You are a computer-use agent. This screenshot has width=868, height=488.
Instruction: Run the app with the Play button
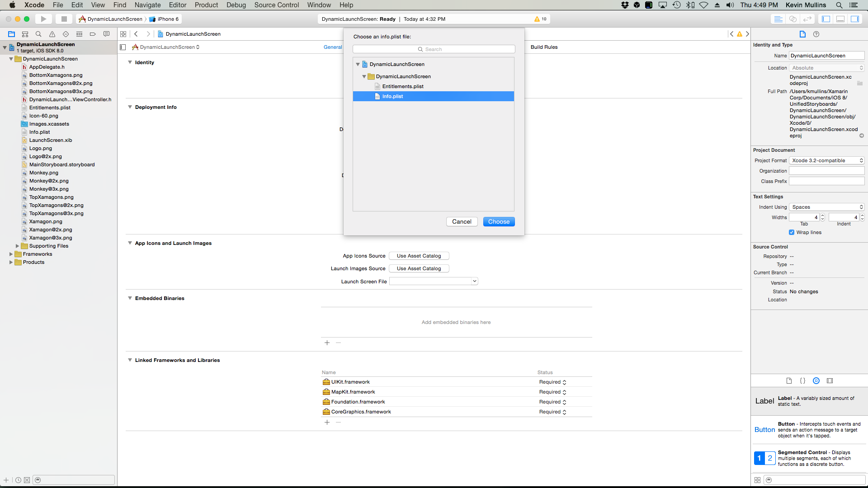point(43,19)
